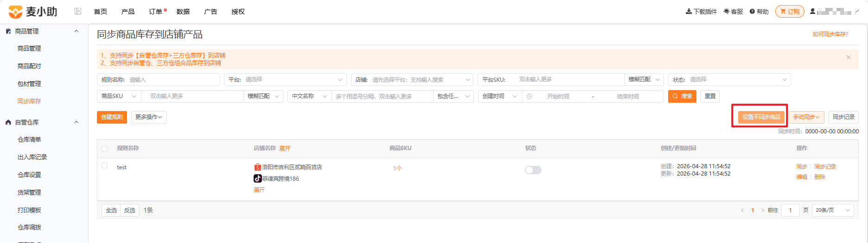Open the 订单 menu
The image size is (868, 243).
(155, 12)
